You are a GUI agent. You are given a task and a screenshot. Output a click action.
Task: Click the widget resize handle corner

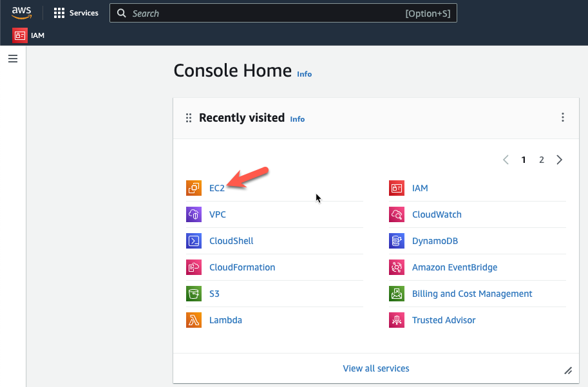coord(568,370)
